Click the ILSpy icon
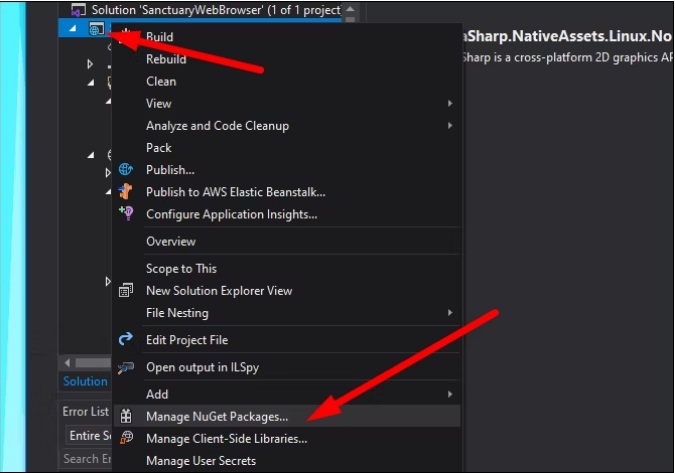Viewport: 675px width, 473px height. coord(126,367)
